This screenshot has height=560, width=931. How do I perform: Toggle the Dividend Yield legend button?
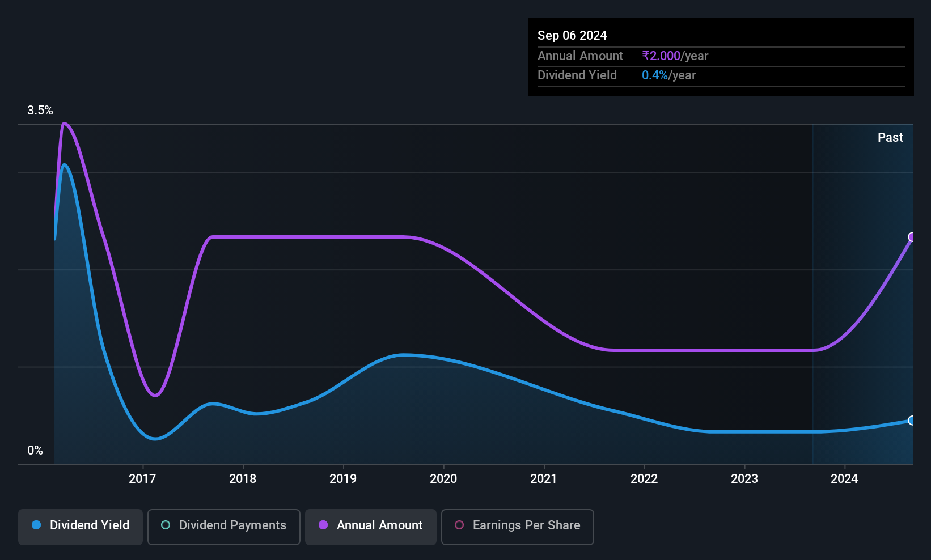(x=81, y=526)
